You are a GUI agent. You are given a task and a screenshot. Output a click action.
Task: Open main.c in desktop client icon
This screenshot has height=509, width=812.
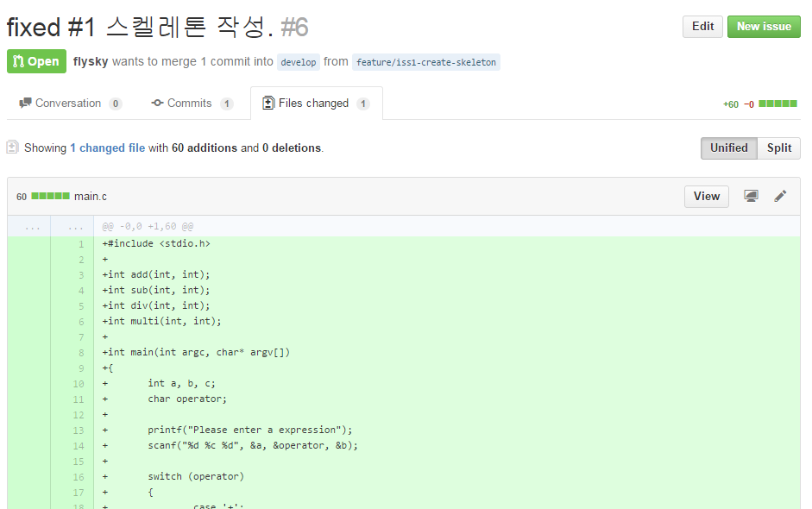(x=751, y=196)
